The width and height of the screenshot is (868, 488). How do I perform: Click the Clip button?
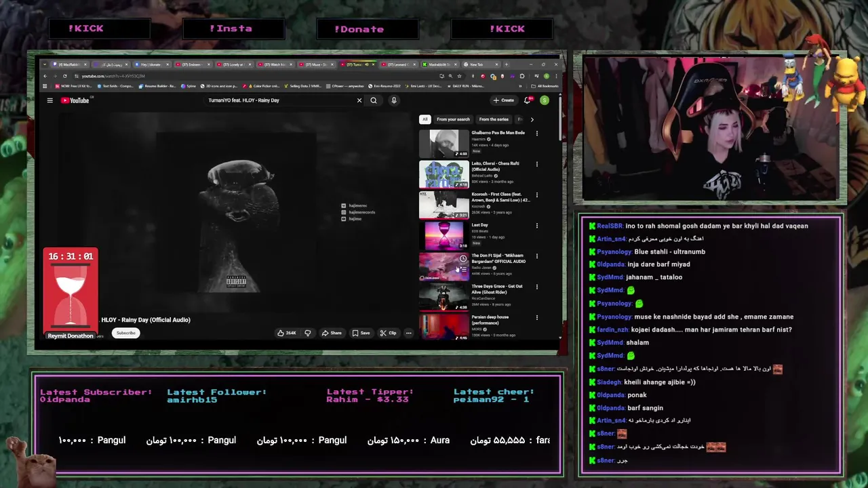pyautogui.click(x=389, y=333)
